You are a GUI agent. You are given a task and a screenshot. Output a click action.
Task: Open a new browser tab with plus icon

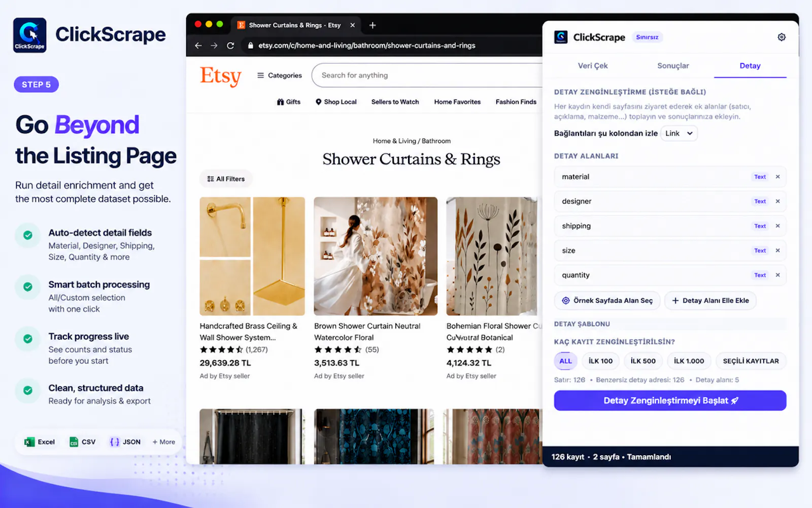click(373, 25)
